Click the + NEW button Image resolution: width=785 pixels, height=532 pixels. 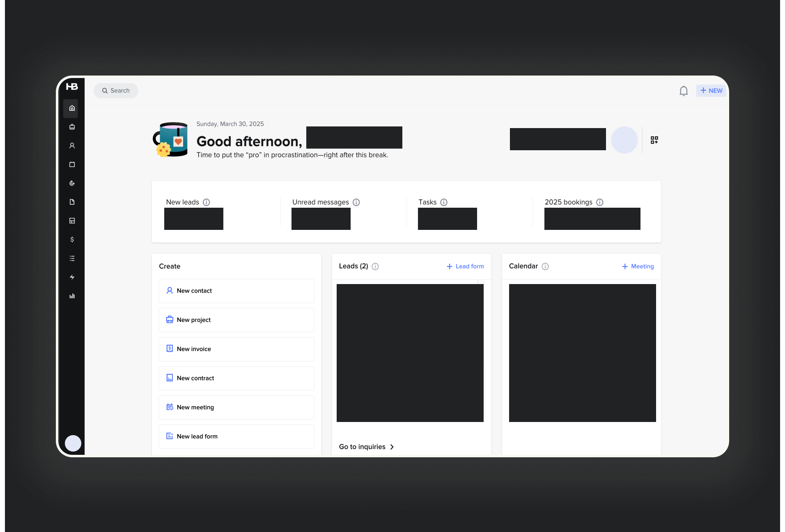711,91
